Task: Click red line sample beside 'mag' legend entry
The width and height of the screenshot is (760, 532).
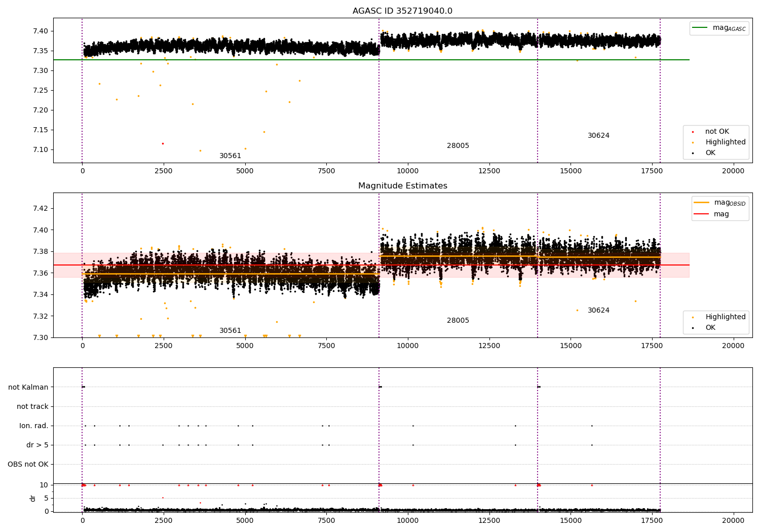Action: (x=701, y=214)
